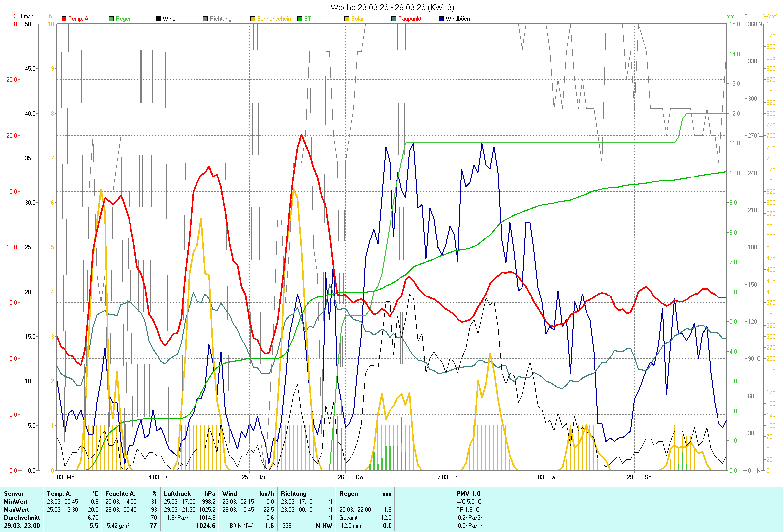Select the 23.03. Mo date marker
783x532 pixels.
coord(62,477)
